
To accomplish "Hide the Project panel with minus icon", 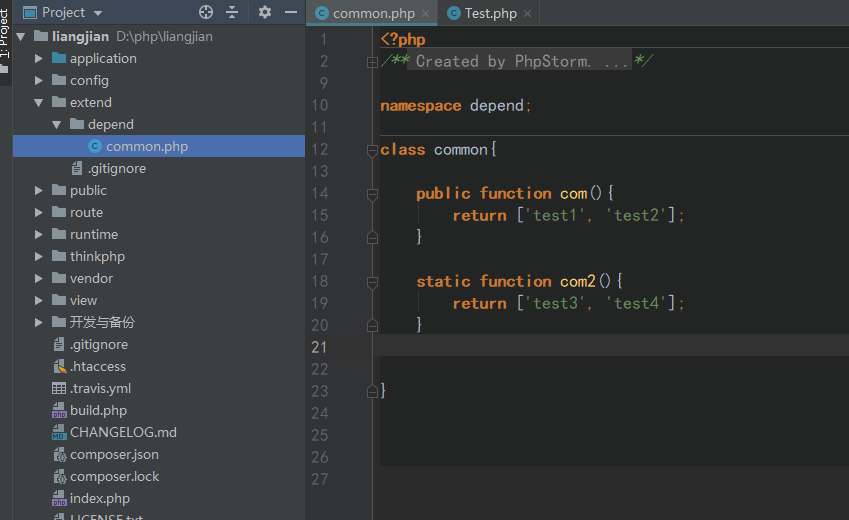I will click(x=291, y=12).
